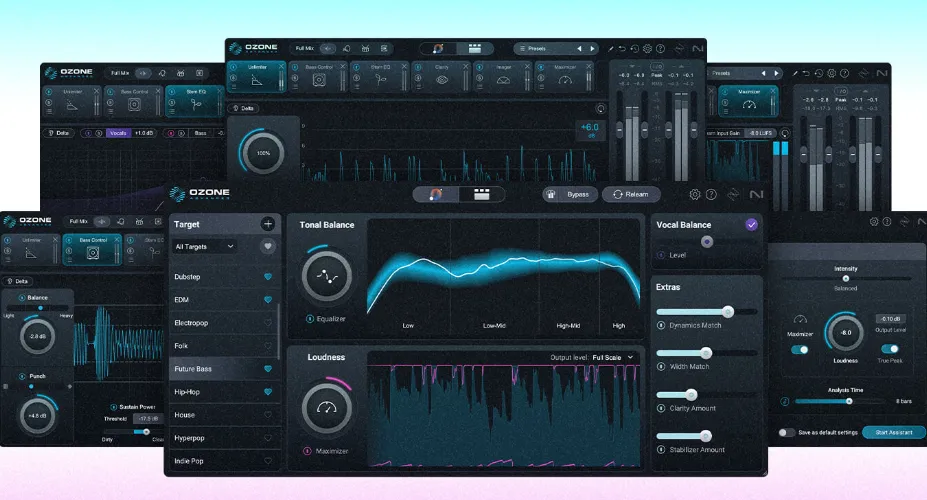Viewport: 927px width, 500px height.
Task: Add new target with plus icon
Action: tap(268, 224)
